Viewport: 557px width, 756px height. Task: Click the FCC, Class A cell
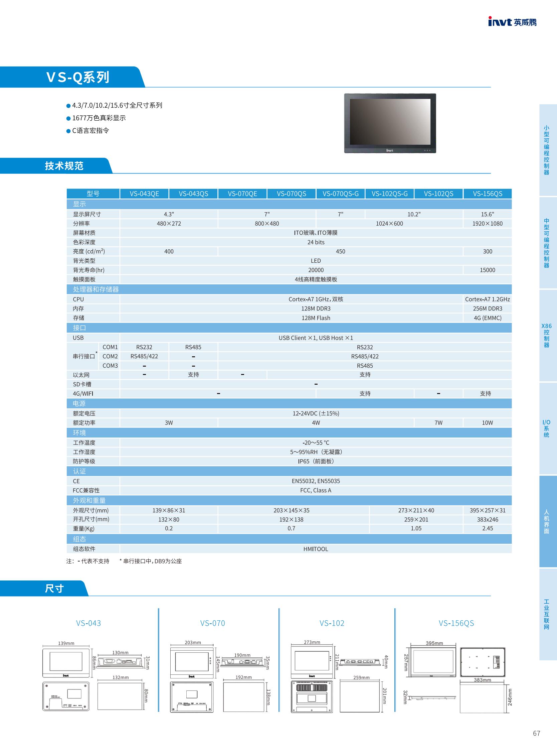coord(316,490)
